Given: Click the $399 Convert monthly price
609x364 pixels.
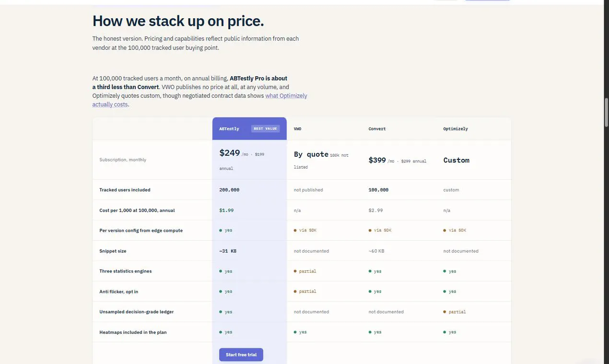Looking at the screenshot, I should coord(377,160).
